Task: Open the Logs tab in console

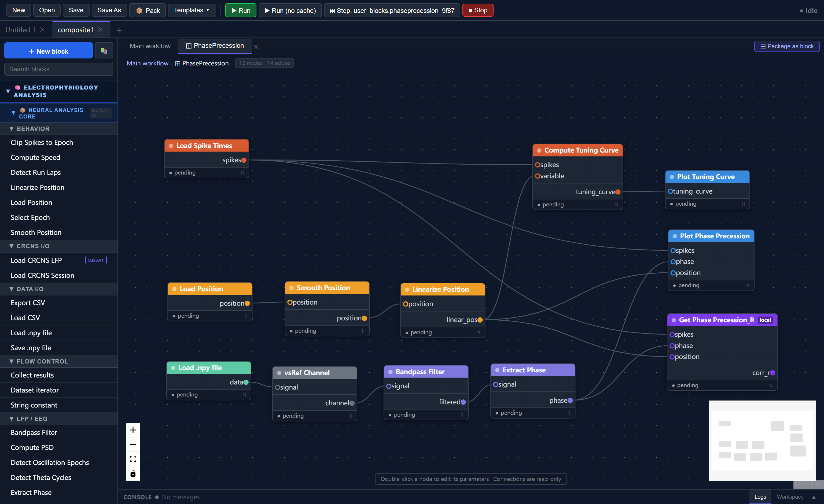Action: [760, 497]
